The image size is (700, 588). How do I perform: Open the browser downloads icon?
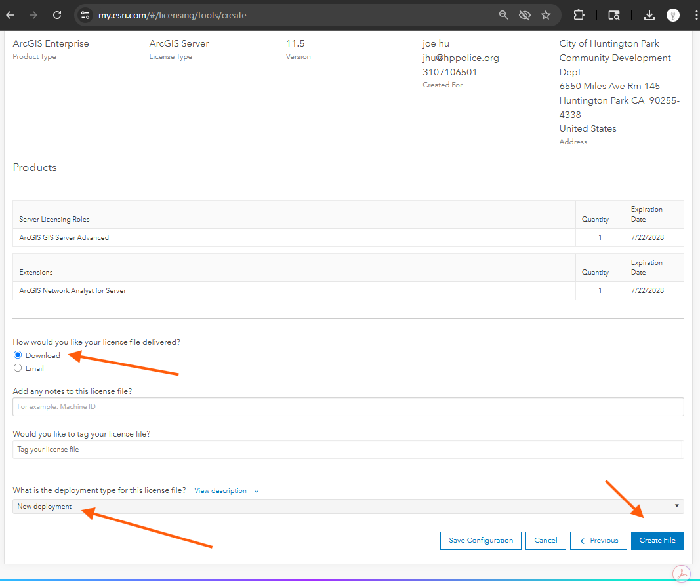point(649,15)
